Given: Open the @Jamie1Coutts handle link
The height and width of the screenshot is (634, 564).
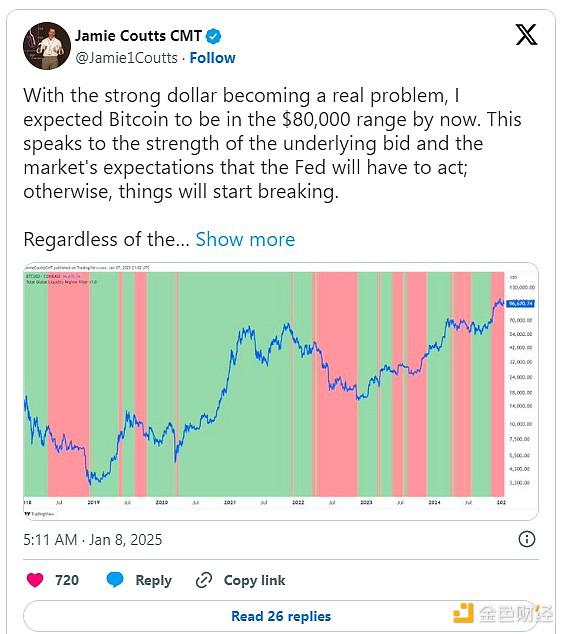Looking at the screenshot, I should [x=127, y=58].
